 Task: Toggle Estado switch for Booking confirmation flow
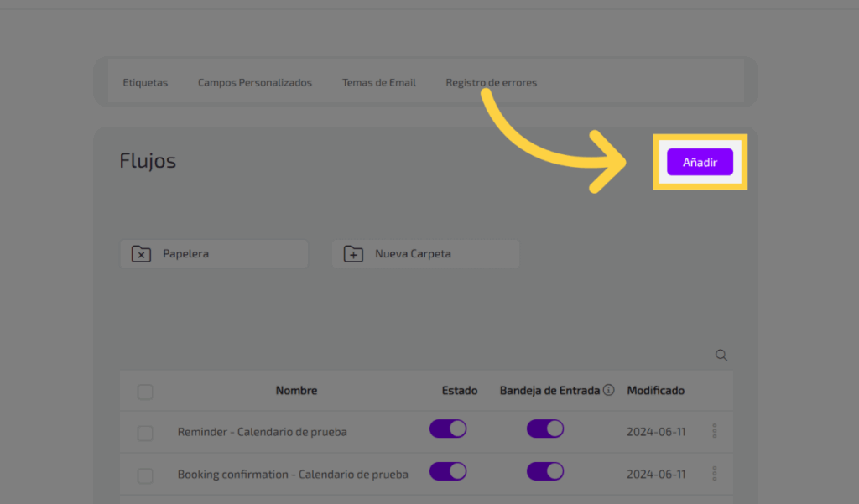448,472
